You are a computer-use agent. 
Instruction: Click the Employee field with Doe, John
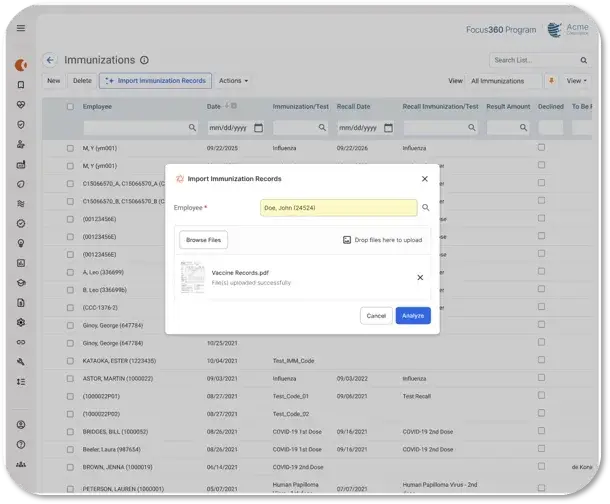[338, 208]
